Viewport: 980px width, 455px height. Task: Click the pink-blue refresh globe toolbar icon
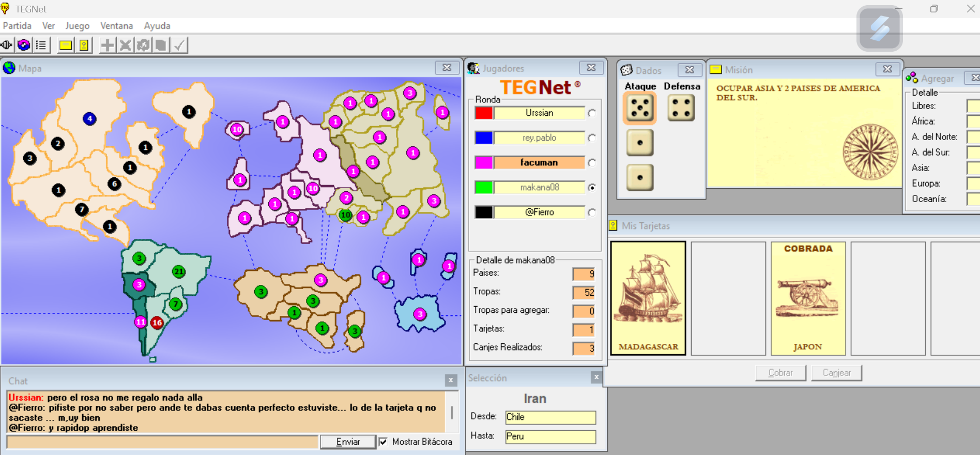(24, 45)
